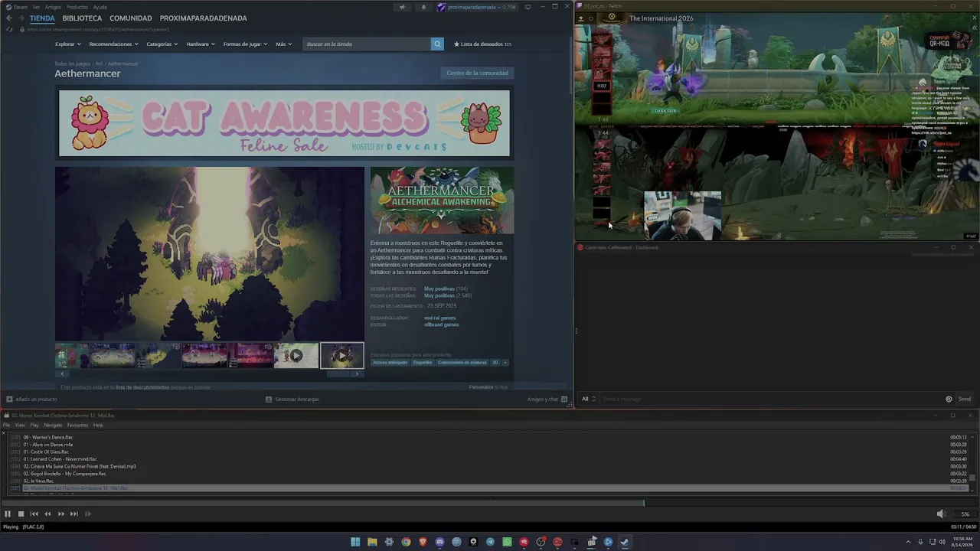
Task: Click the Steam forward navigation arrow
Action: click(21, 18)
